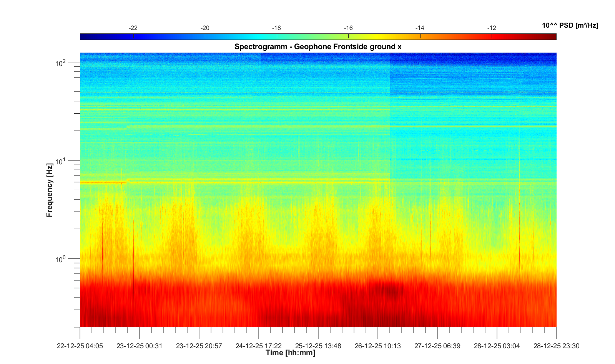Select the '22-12-25 04:05' time tick label

pos(80,346)
